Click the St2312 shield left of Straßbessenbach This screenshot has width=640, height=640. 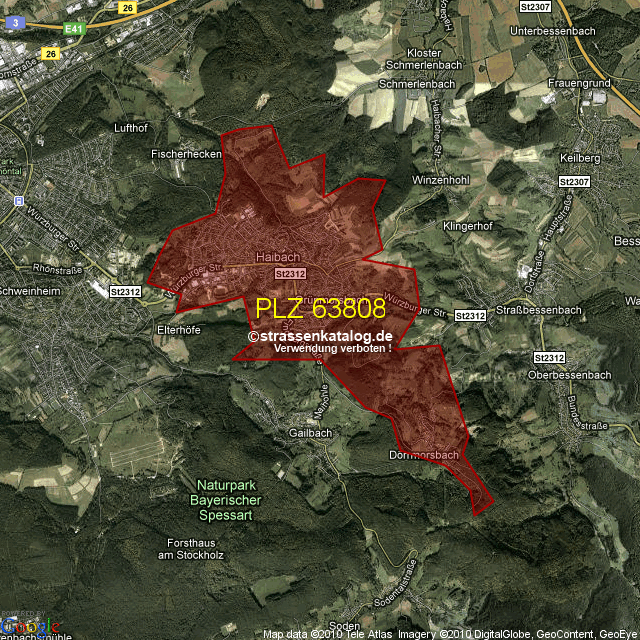470,315
